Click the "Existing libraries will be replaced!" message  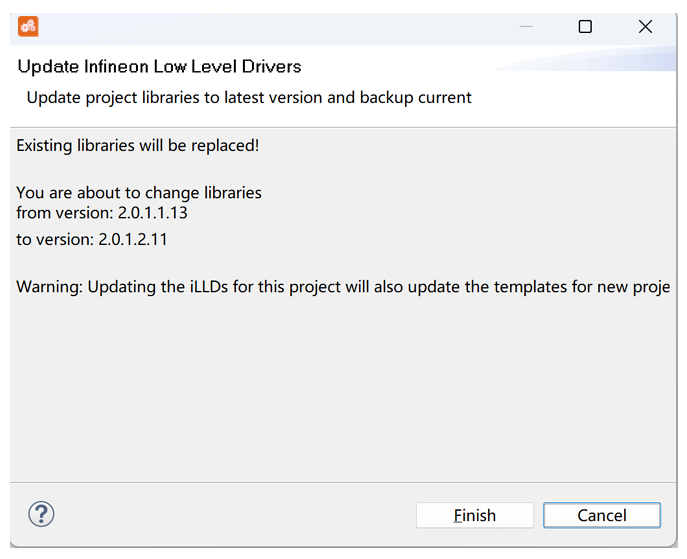pos(138,145)
